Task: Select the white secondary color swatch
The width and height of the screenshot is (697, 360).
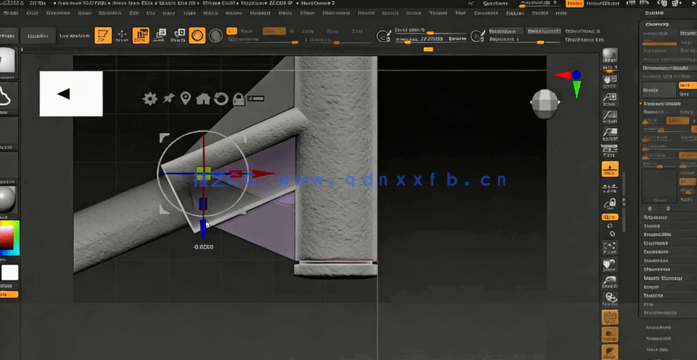Action: pos(10,272)
